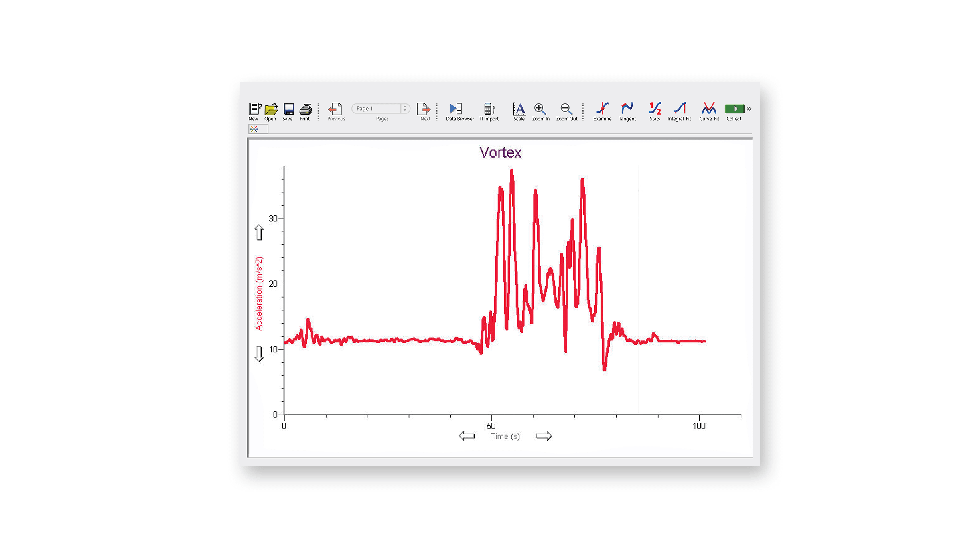Click the TI Import calculator icon

489,109
